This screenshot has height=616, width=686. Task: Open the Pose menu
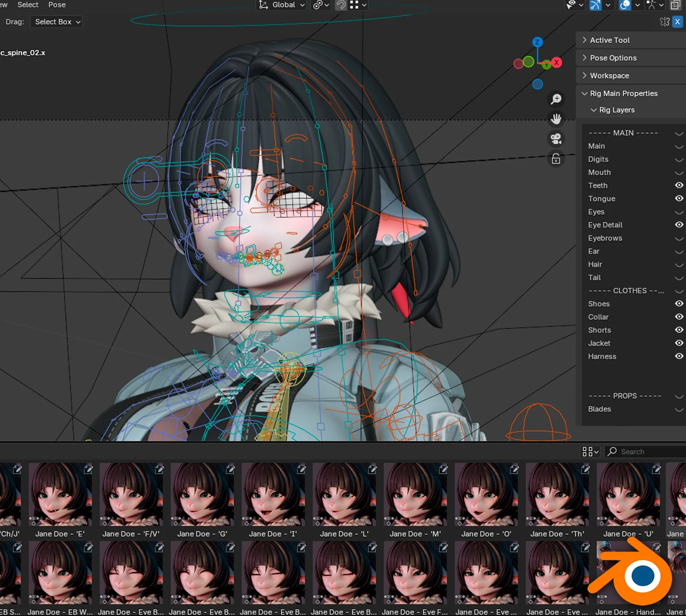[x=57, y=5]
